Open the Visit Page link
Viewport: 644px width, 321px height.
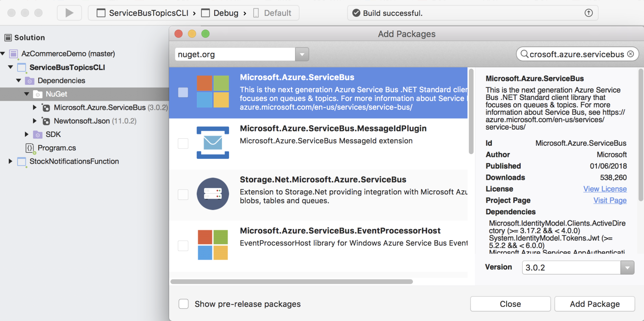pos(610,200)
